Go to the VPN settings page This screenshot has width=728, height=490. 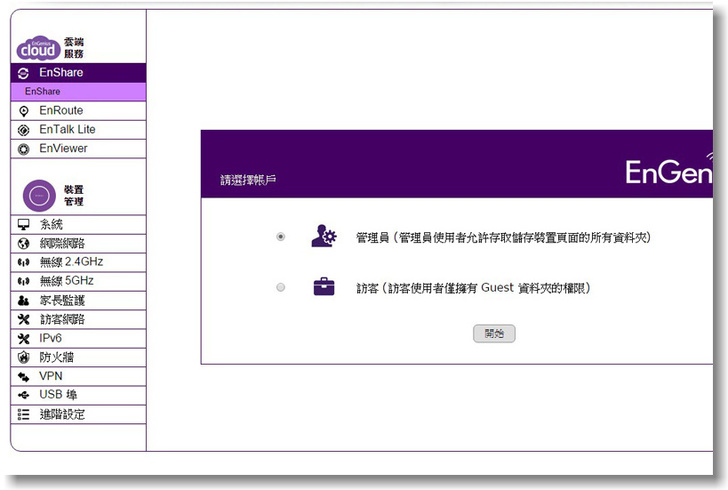pyautogui.click(x=50, y=376)
